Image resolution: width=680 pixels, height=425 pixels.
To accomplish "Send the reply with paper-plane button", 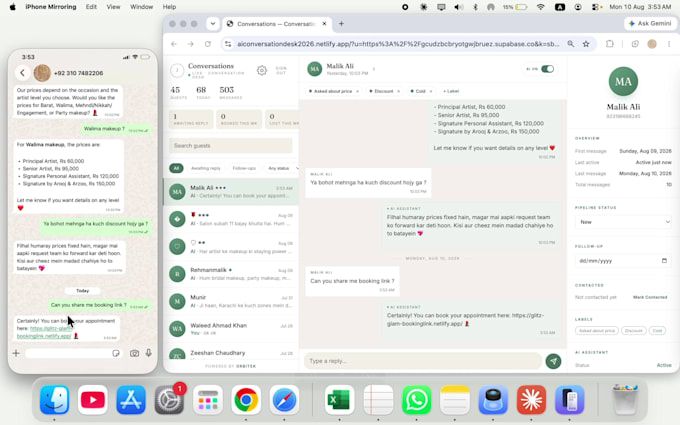I will pyautogui.click(x=553, y=361).
